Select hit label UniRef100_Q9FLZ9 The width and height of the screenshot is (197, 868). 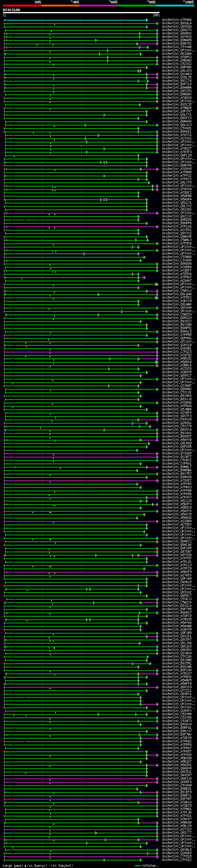[x=177, y=155]
